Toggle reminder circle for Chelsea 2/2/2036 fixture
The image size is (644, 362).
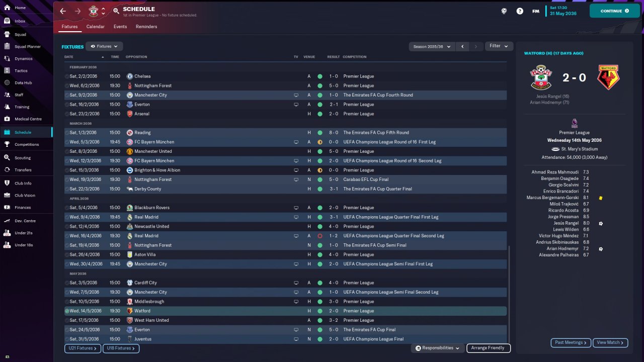(67, 76)
